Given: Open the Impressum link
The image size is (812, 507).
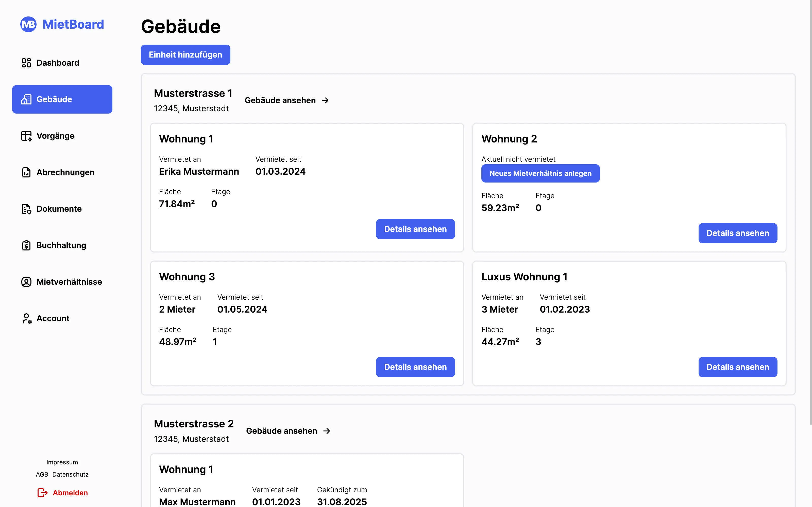Looking at the screenshot, I should pyautogui.click(x=62, y=462).
